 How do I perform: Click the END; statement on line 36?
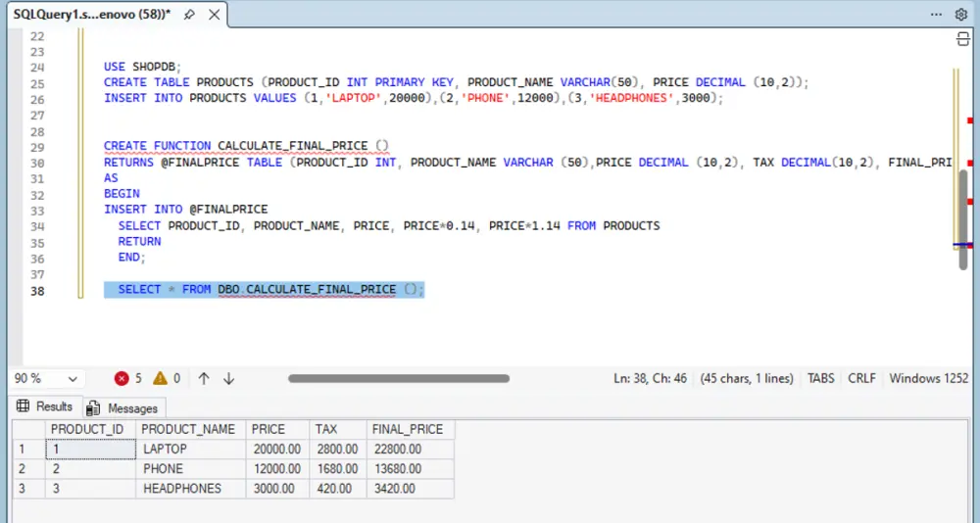[x=131, y=257]
